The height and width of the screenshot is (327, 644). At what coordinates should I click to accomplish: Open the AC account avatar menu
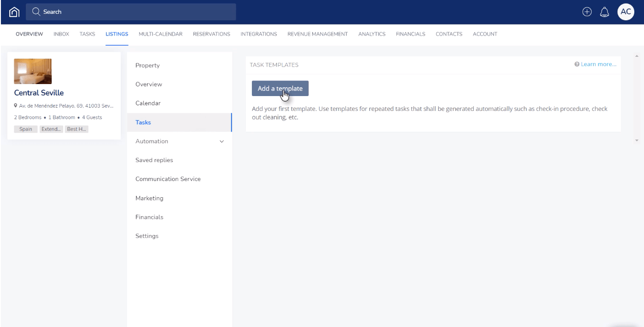[x=626, y=12]
